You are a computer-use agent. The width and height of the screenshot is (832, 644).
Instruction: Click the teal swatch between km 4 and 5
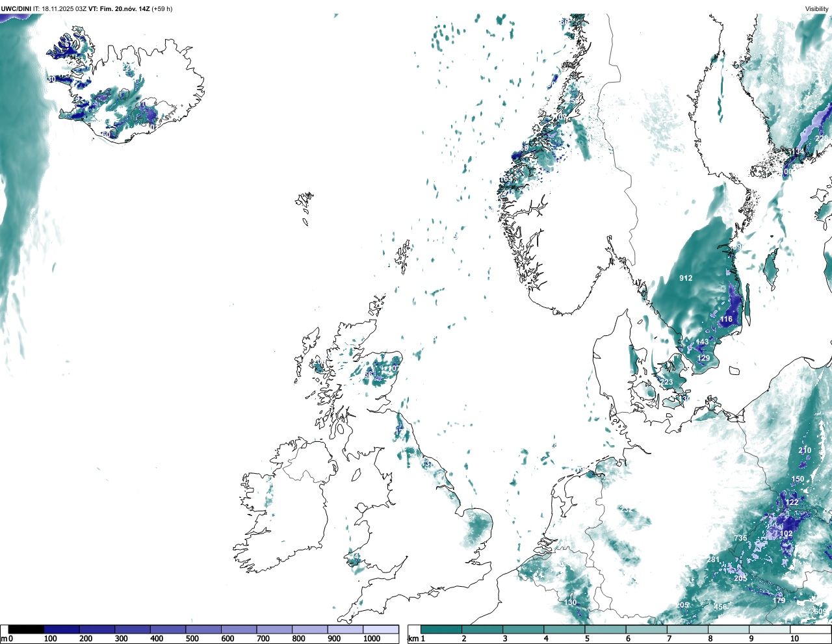pos(564,629)
